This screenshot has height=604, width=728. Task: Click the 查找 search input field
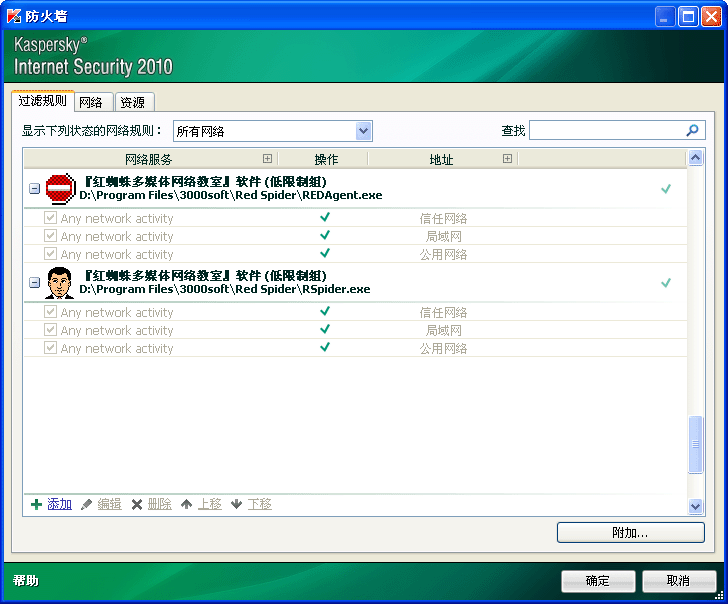pos(606,131)
